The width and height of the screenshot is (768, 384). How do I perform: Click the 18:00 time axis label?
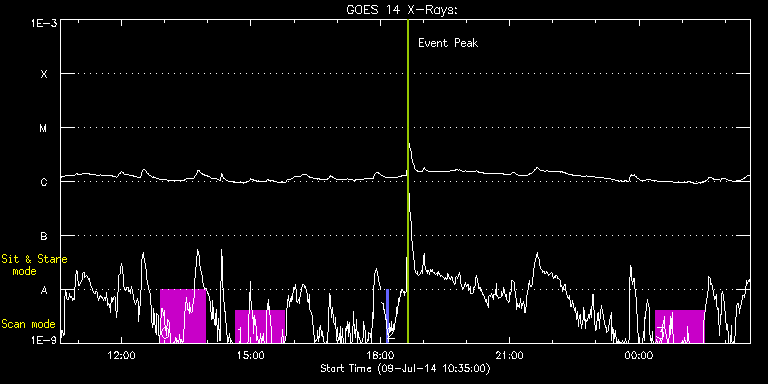point(381,355)
